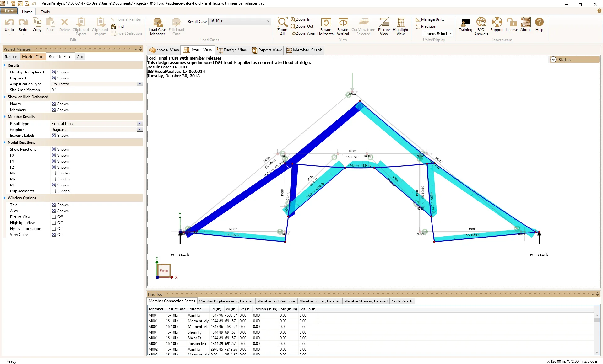Image resolution: width=603 pixels, height=364 pixels.
Task: Activate Cut View from Selected
Action: [363, 26]
